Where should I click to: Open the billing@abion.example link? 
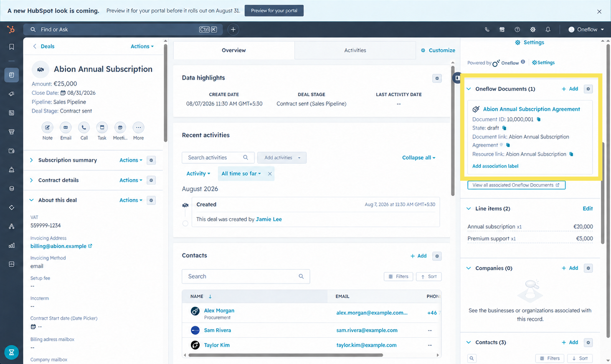(x=61, y=246)
